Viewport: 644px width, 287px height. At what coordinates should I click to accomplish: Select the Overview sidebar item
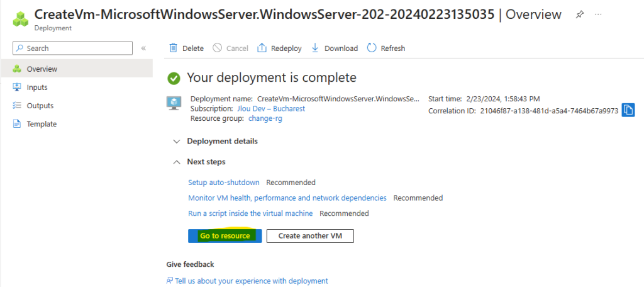coord(76,69)
